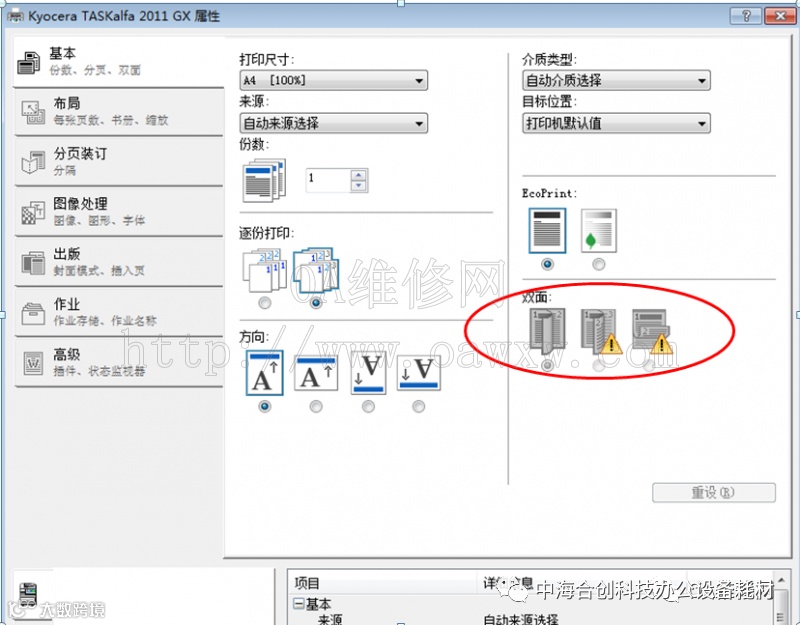Decrease the copies count with down arrow
The image size is (800, 625).
[x=359, y=186]
